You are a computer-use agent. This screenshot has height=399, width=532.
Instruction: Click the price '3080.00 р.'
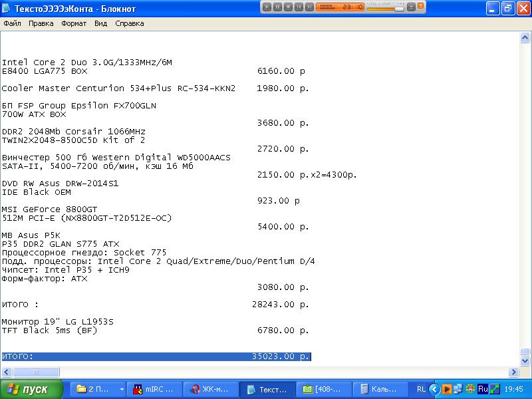pos(283,287)
